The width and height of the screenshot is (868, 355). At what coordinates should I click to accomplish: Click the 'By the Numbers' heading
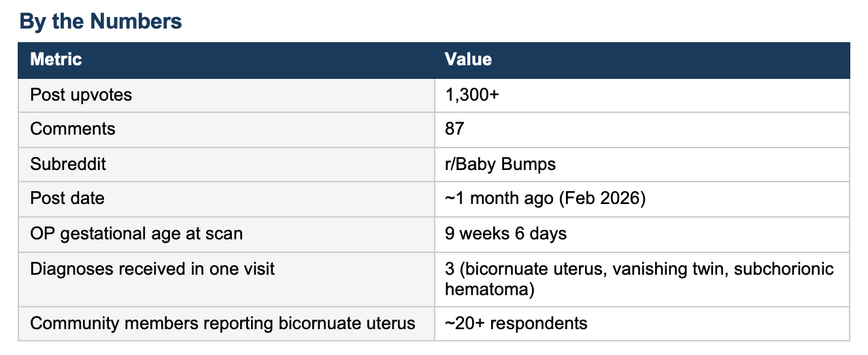101,21
